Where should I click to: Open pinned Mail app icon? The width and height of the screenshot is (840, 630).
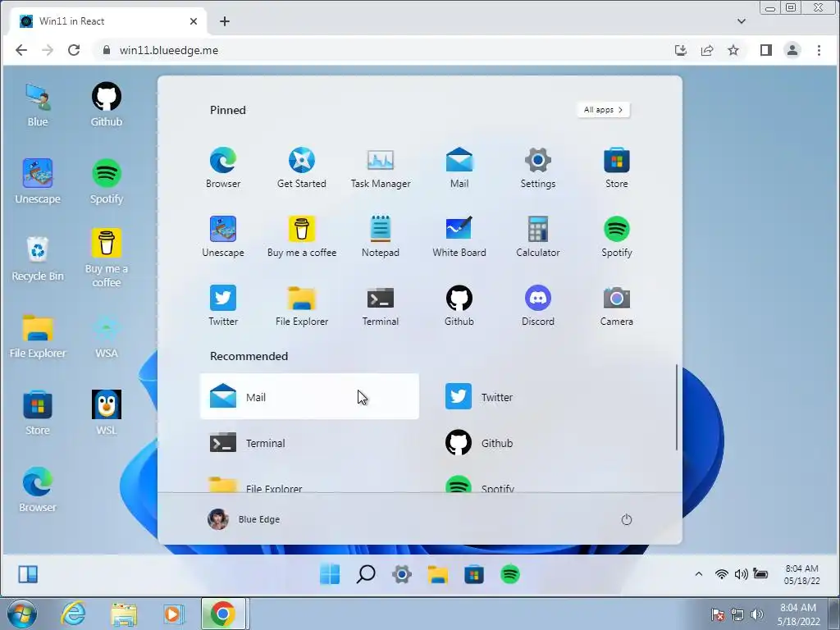click(x=459, y=160)
